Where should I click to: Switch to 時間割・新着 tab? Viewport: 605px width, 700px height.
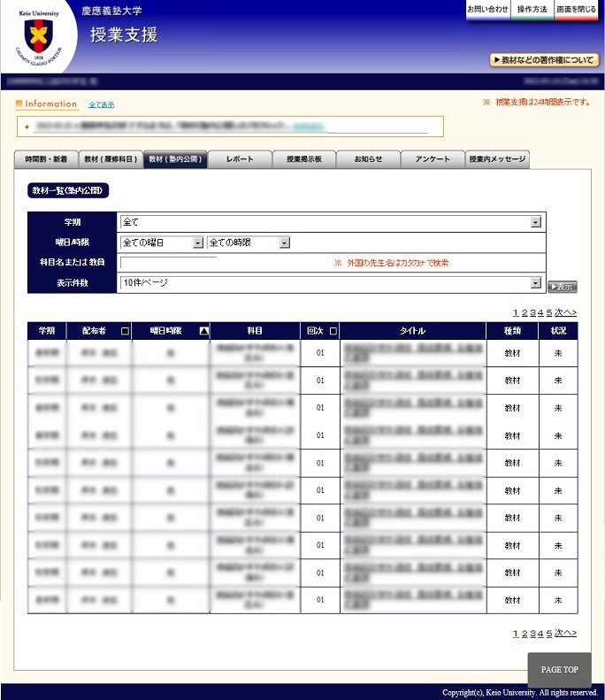[x=46, y=159]
